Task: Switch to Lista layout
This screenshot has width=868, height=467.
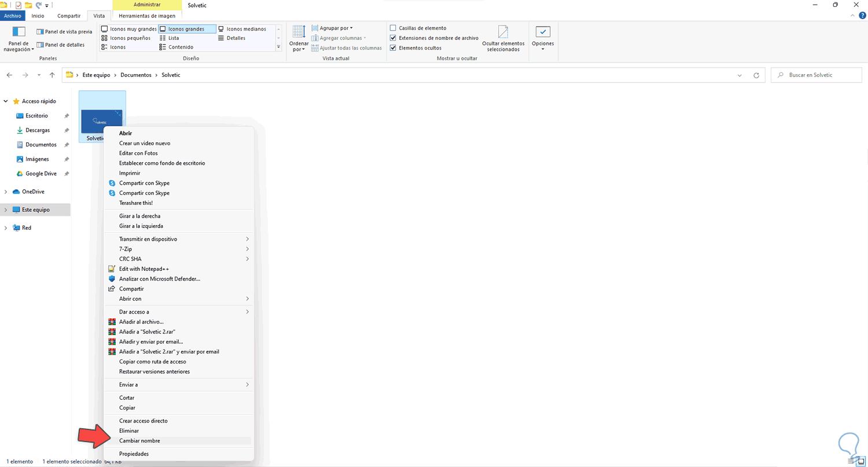Action: (169, 38)
